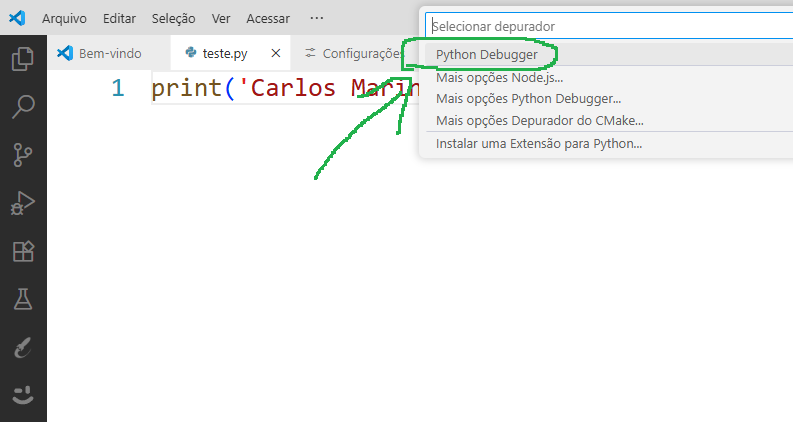Image resolution: width=793 pixels, height=422 pixels.
Task: Open the Testing flask view
Action: [22, 299]
